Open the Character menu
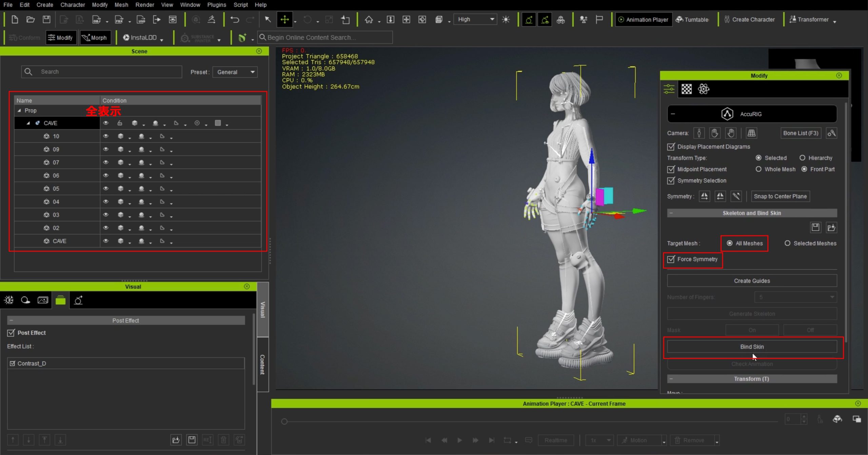The image size is (868, 455). 73,5
